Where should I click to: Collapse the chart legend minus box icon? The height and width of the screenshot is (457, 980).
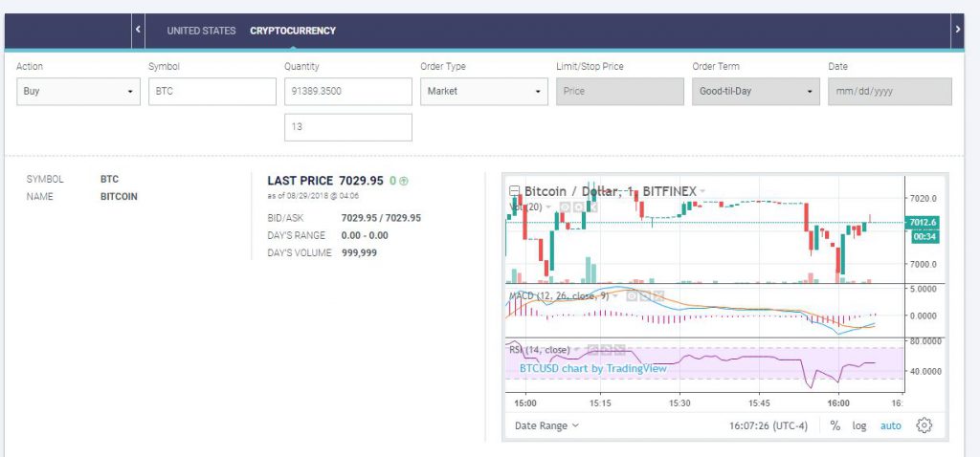(515, 191)
